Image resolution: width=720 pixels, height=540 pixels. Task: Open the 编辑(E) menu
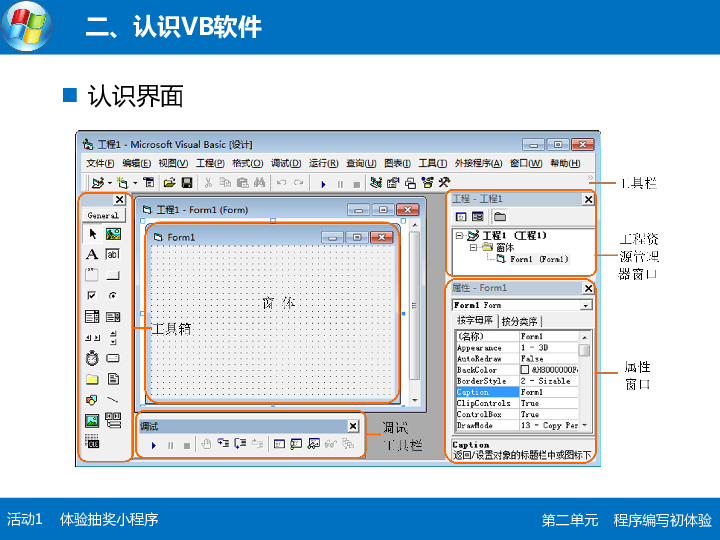pos(136,163)
